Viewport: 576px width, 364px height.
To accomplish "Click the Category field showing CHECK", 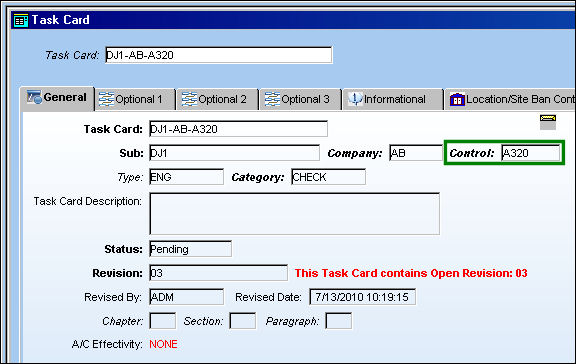I will pos(328,177).
